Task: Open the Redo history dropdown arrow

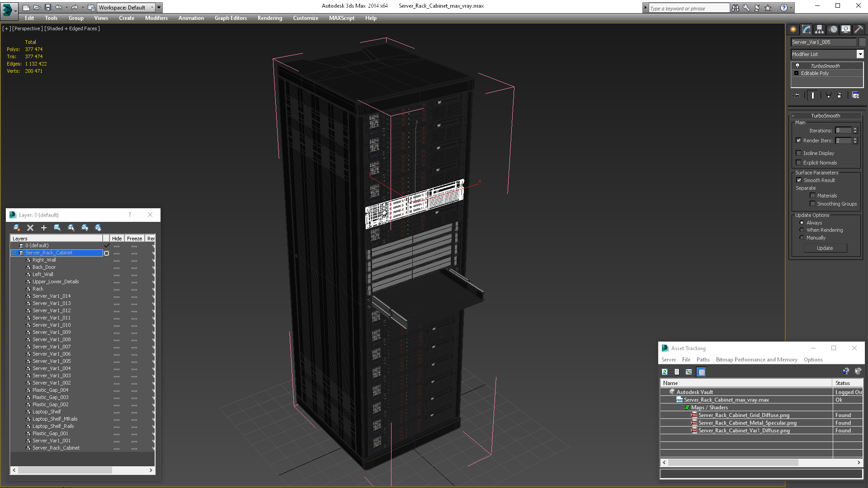Action: coord(82,7)
